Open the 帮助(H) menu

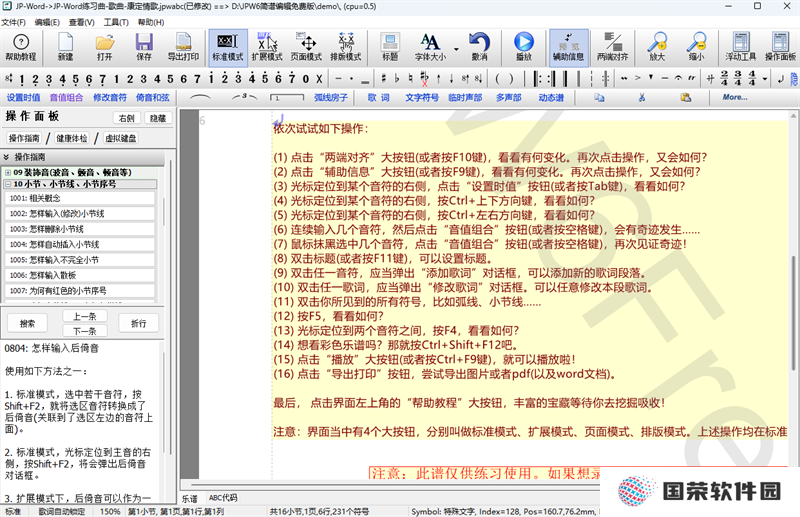[x=151, y=22]
